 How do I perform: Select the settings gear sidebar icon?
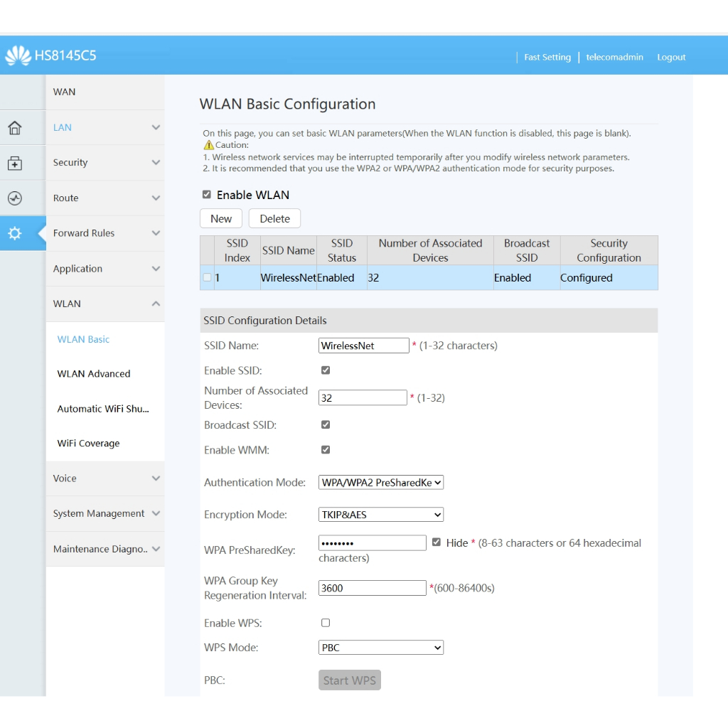[x=15, y=233]
